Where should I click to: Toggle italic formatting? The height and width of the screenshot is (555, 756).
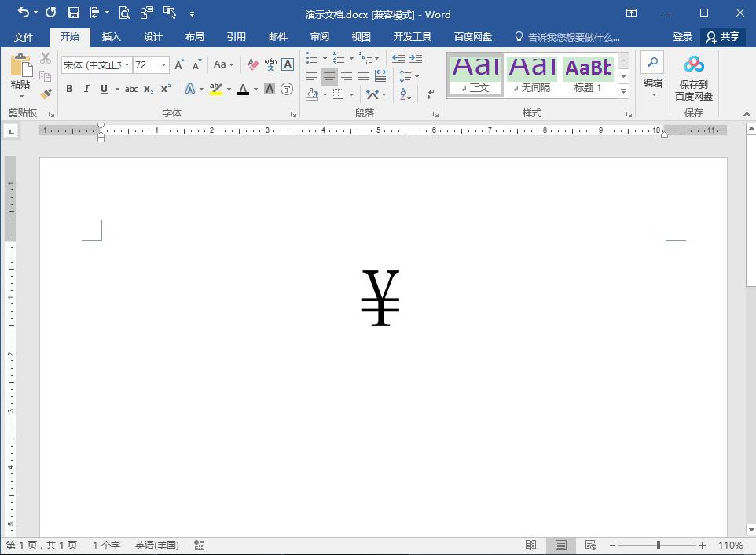86,89
